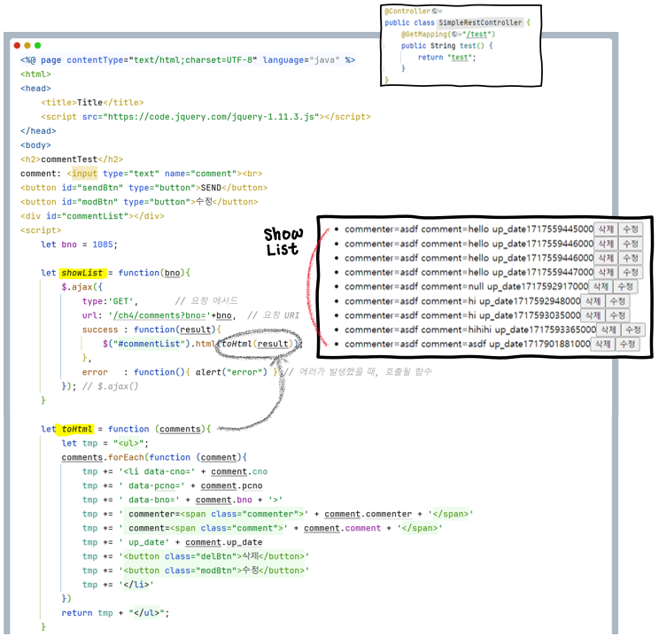The height and width of the screenshot is (644, 659).
Task: Click the 'alert("error")' call text
Action: 231,372
